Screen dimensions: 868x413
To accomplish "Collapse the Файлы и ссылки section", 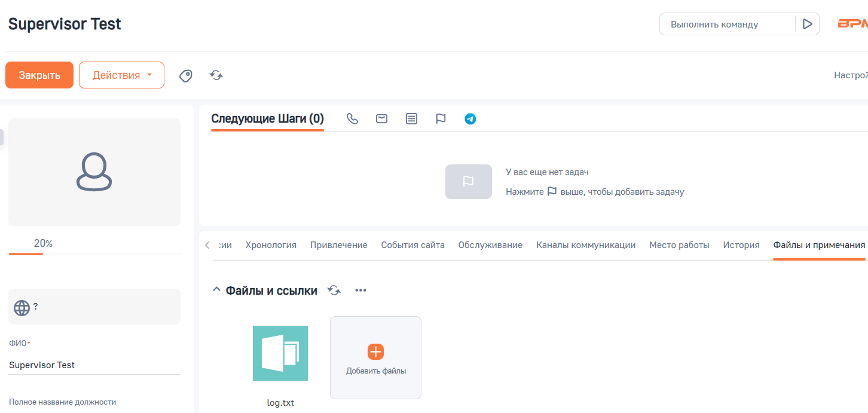I will click(216, 290).
